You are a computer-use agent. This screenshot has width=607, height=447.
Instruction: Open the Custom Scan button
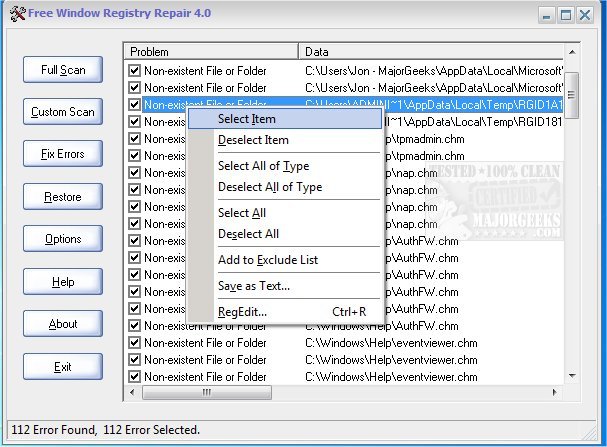tap(63, 112)
